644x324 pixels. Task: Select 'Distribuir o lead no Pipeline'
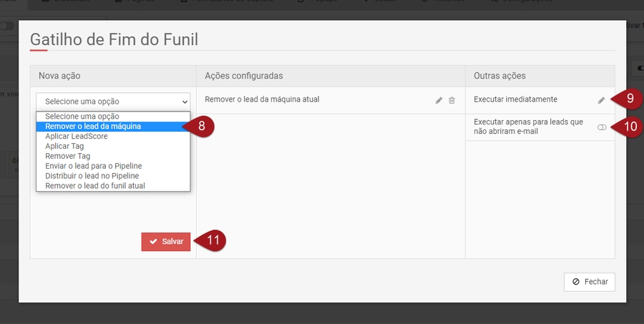coord(92,176)
